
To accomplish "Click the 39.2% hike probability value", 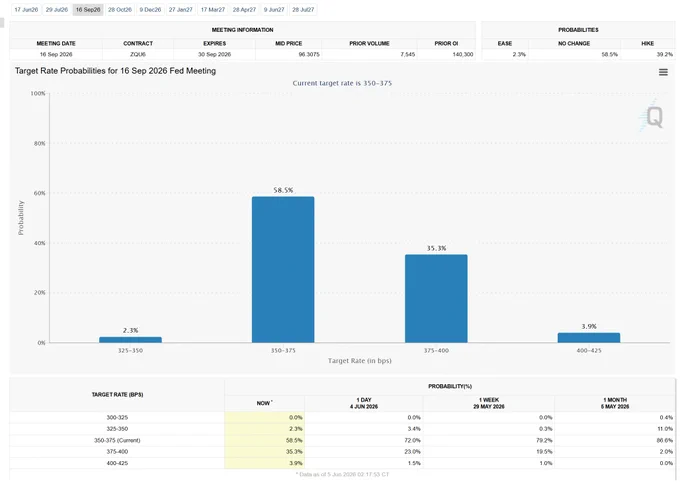I will coord(664,54).
